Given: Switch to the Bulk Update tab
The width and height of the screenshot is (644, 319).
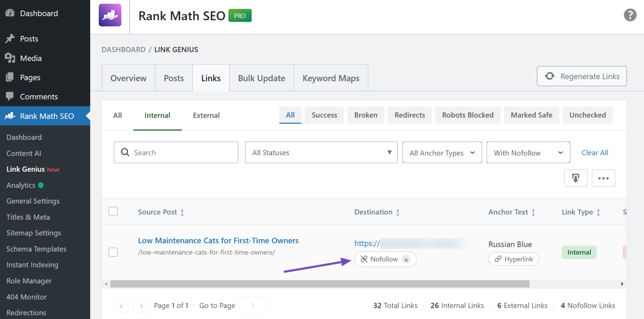Looking at the screenshot, I should point(261,78).
